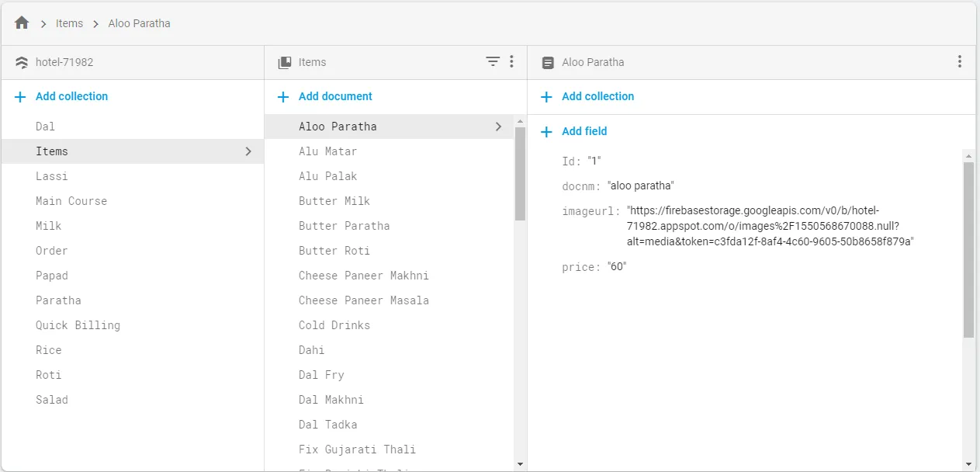Click Items in the breadcrumb path
Screen dimensions: 980x472
pyautogui.click(x=69, y=23)
